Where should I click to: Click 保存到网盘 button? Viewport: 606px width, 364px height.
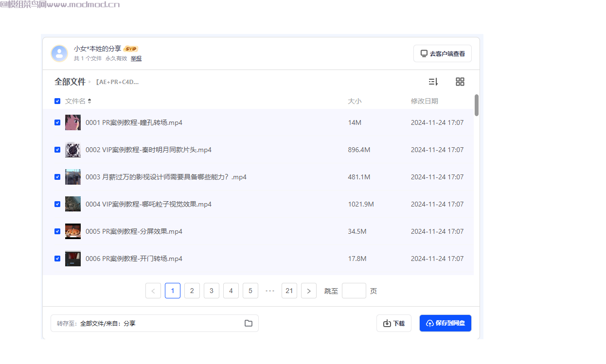pyautogui.click(x=446, y=323)
